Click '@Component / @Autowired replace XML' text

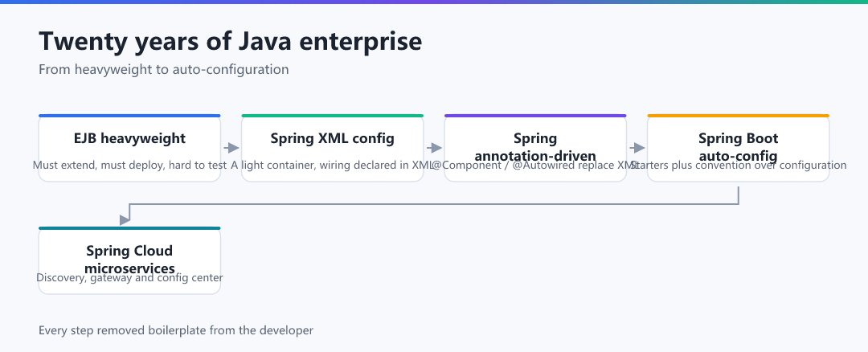pyautogui.click(x=535, y=165)
